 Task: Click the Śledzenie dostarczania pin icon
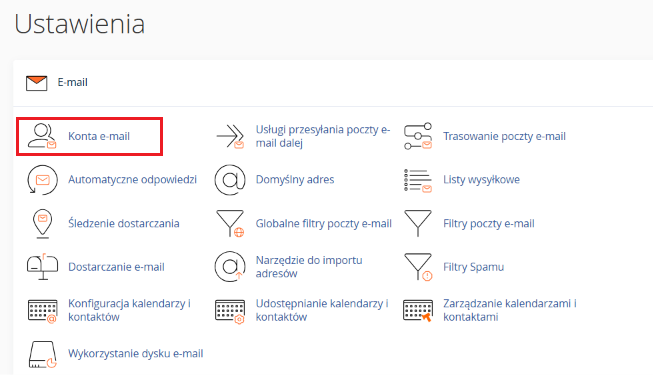click(42, 224)
